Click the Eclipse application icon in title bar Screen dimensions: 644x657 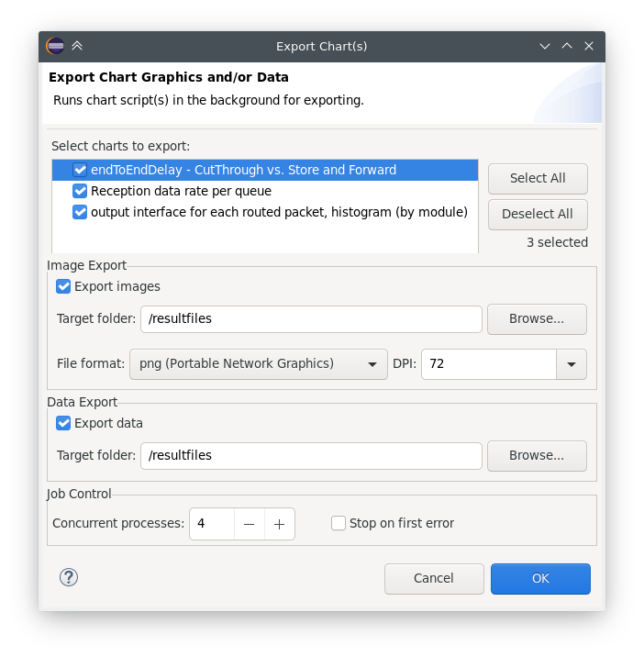tap(55, 46)
